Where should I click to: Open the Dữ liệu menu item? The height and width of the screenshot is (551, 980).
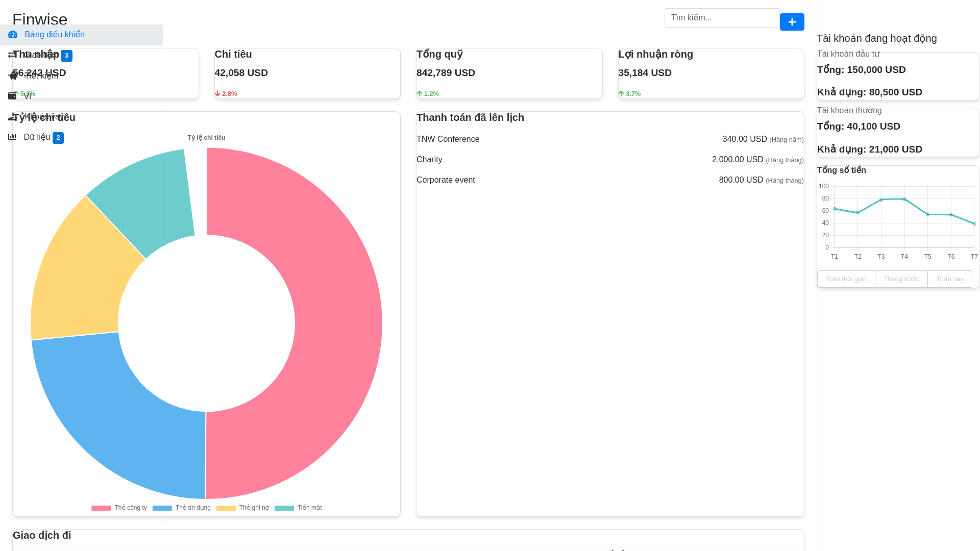coord(81,137)
